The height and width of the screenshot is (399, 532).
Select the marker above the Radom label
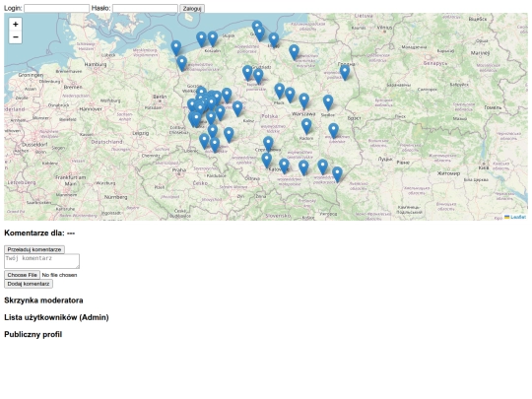tap(306, 126)
